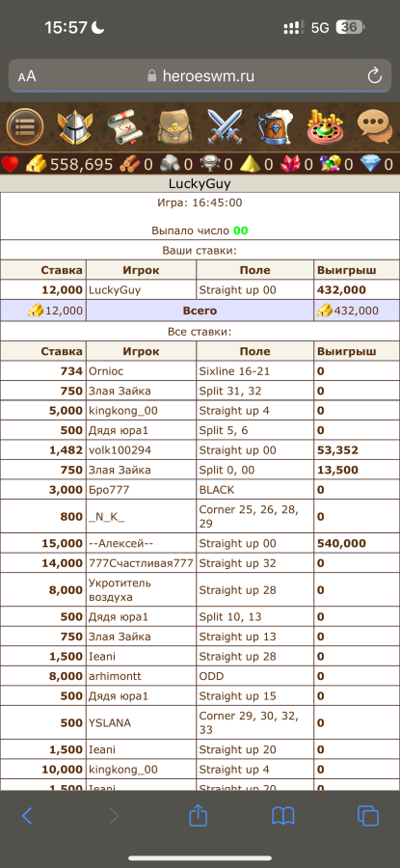Open the Safari share sheet
400x868 pixels.
[198, 815]
